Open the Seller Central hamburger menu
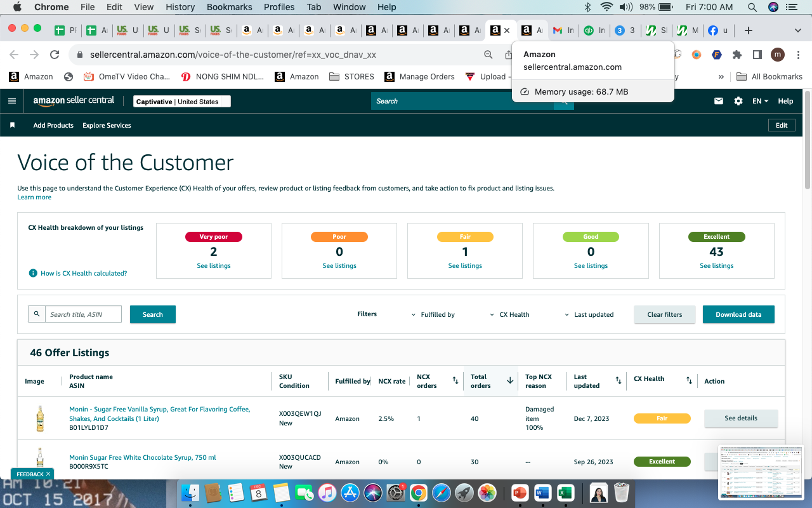The image size is (812, 508). [12, 101]
